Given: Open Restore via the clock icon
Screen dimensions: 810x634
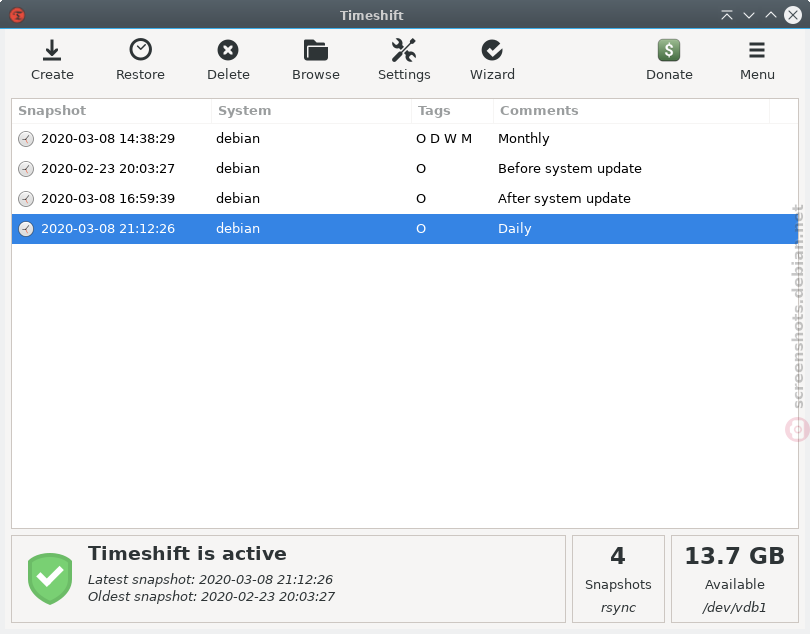Looking at the screenshot, I should tap(140, 50).
